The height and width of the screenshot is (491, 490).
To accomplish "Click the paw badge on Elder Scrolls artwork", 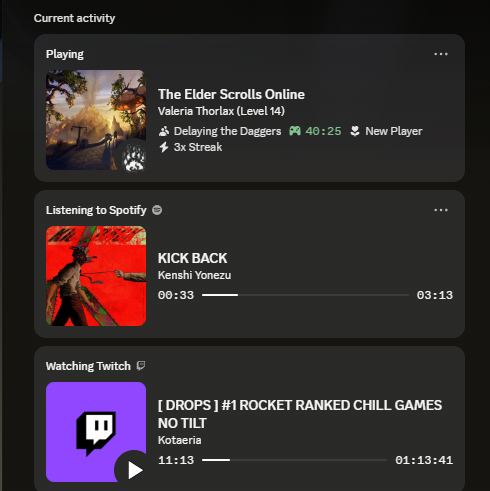I will 133,158.
